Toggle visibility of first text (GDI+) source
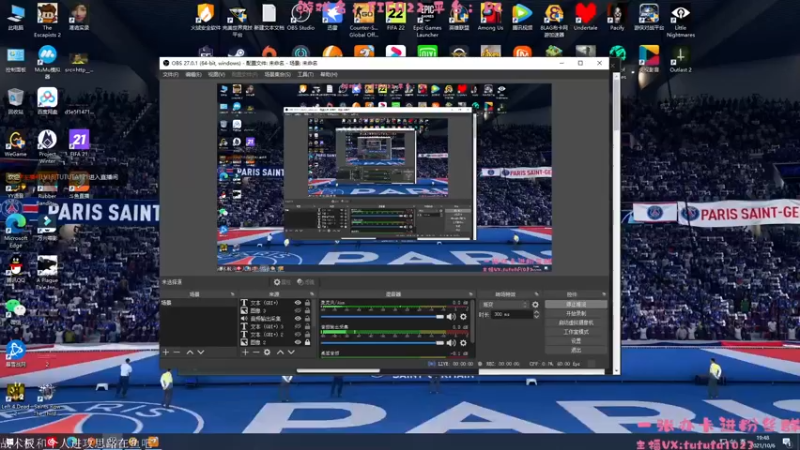 [297, 303]
